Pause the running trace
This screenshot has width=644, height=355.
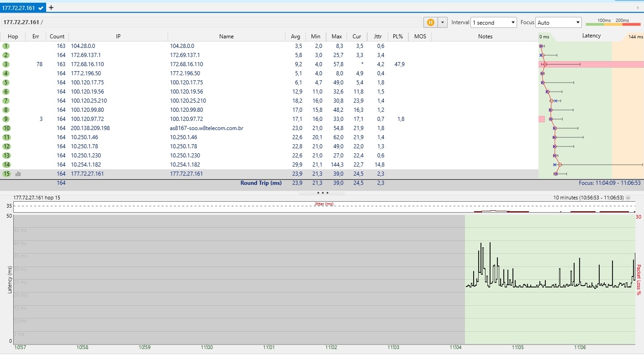click(430, 22)
